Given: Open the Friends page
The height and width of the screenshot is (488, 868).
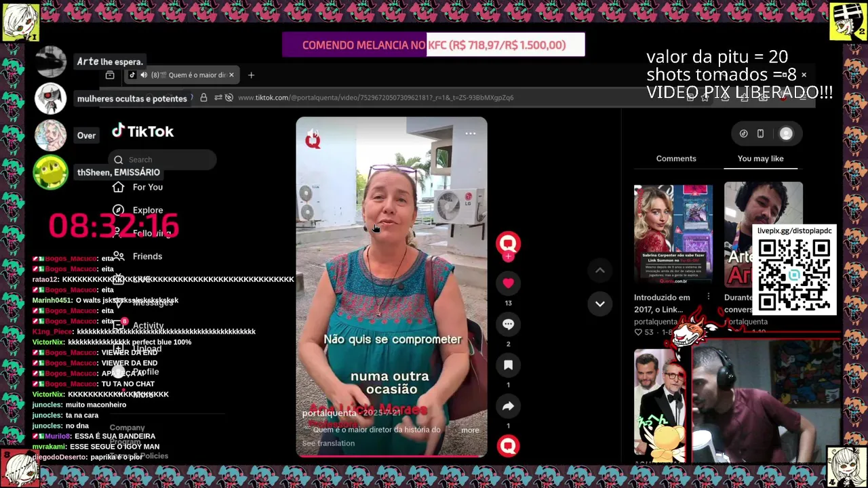Looking at the screenshot, I should (148, 256).
